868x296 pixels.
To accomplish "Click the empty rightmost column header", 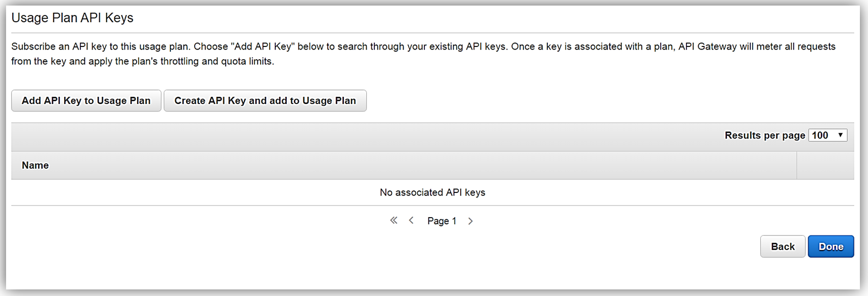I will [825, 165].
